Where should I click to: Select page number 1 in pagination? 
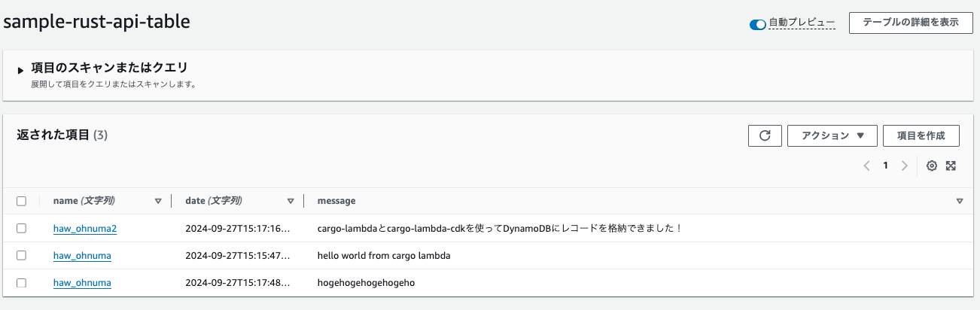tap(886, 166)
